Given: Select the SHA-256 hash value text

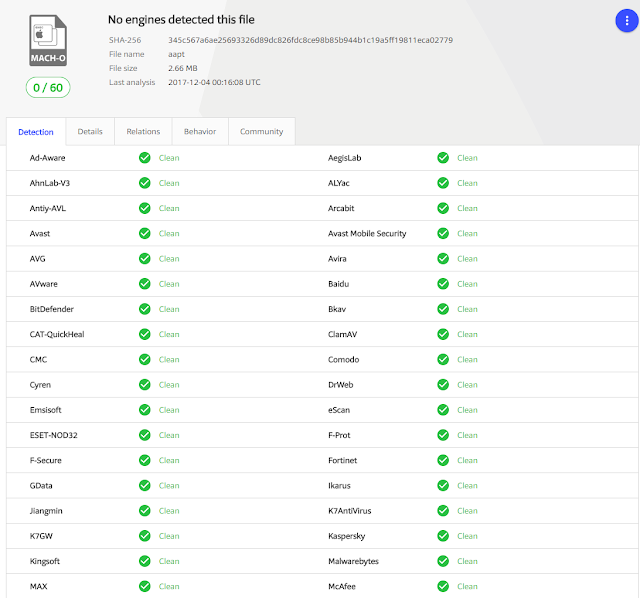Looking at the screenshot, I should 311,40.
